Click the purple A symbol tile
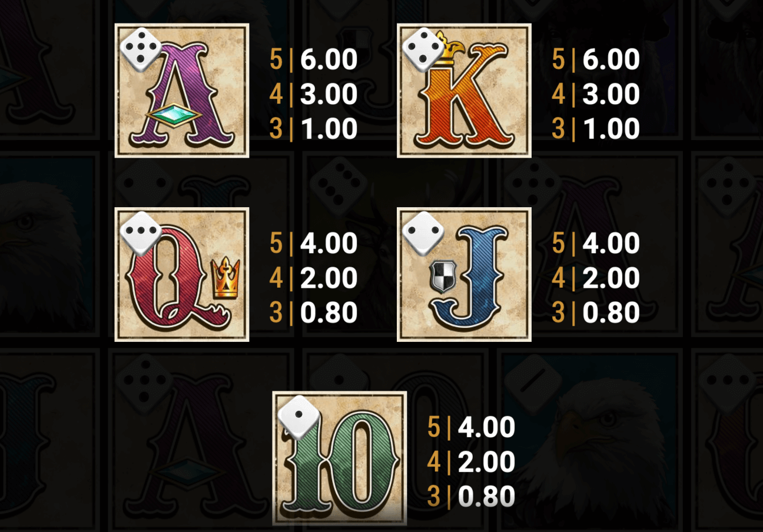Image resolution: width=763 pixels, height=532 pixels. pos(181,91)
